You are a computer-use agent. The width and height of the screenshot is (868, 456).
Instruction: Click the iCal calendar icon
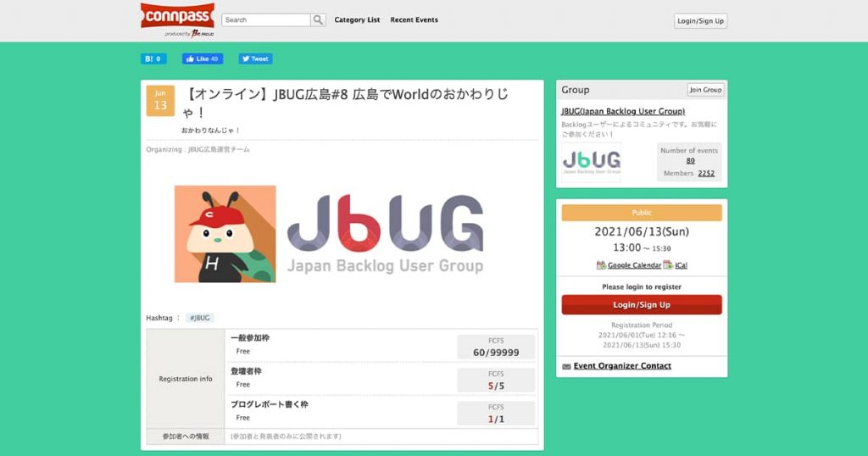click(x=668, y=265)
